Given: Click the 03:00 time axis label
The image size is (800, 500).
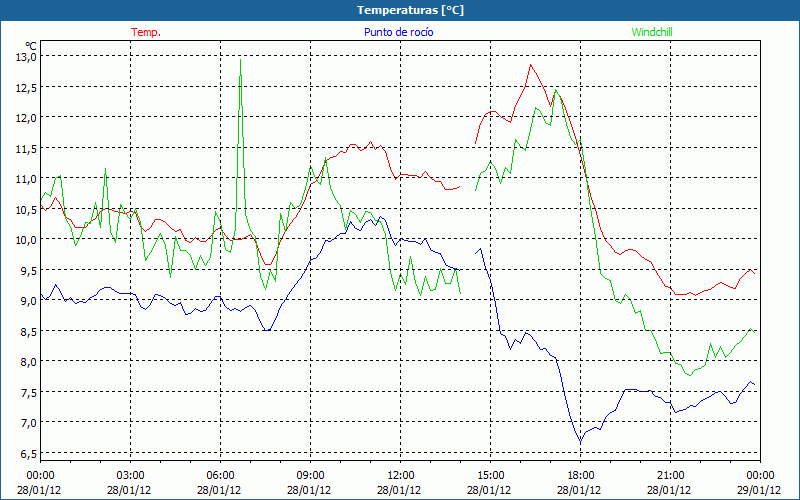Looking at the screenshot, I should click(x=131, y=476).
